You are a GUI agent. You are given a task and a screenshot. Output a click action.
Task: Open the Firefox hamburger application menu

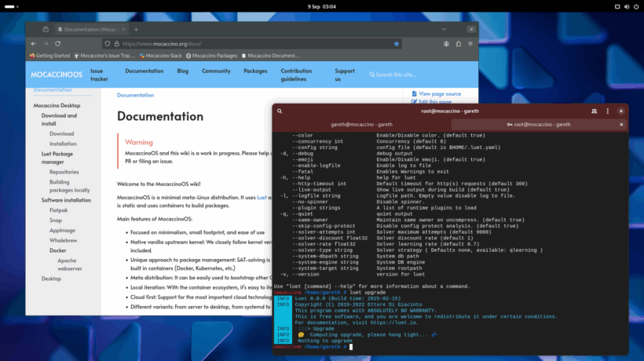pyautogui.click(x=469, y=44)
